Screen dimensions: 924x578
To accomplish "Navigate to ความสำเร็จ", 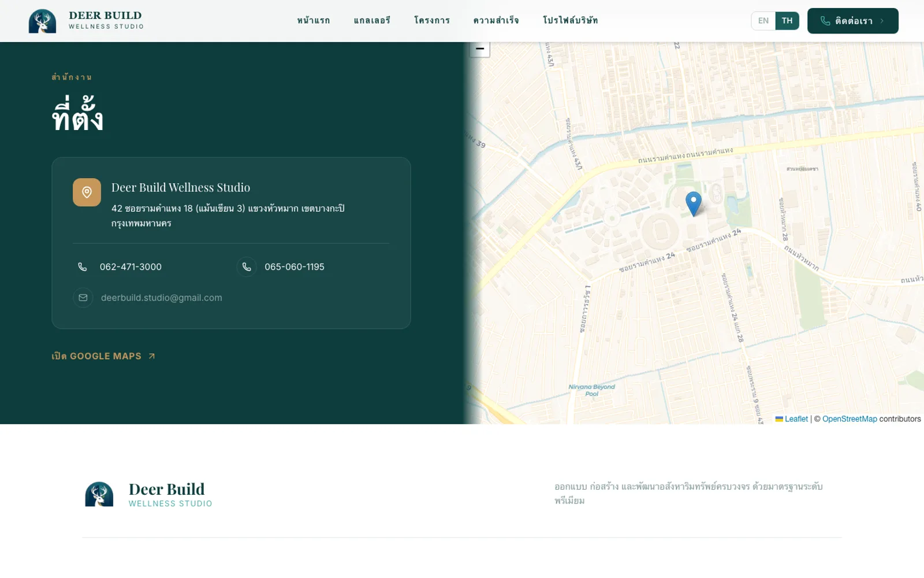I will [x=496, y=21].
